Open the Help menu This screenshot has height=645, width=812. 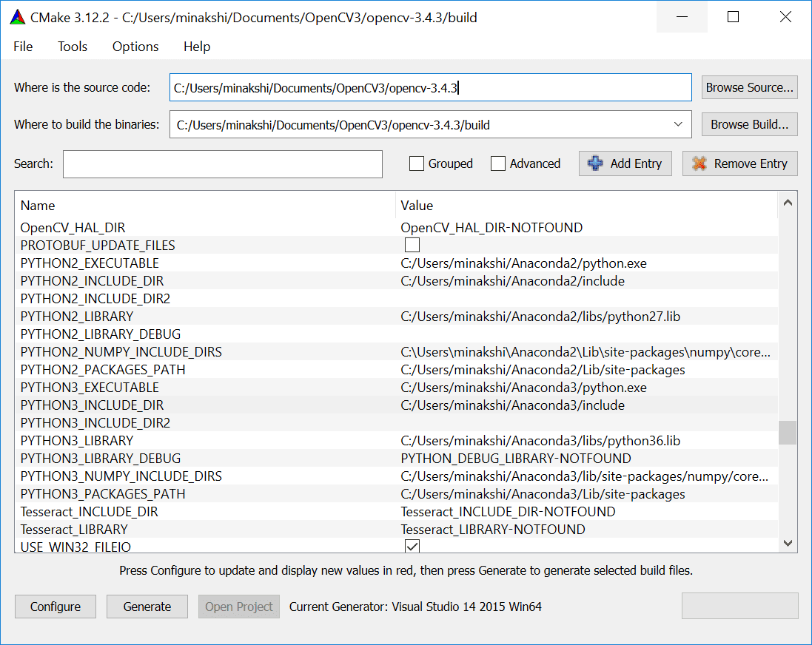(x=197, y=47)
